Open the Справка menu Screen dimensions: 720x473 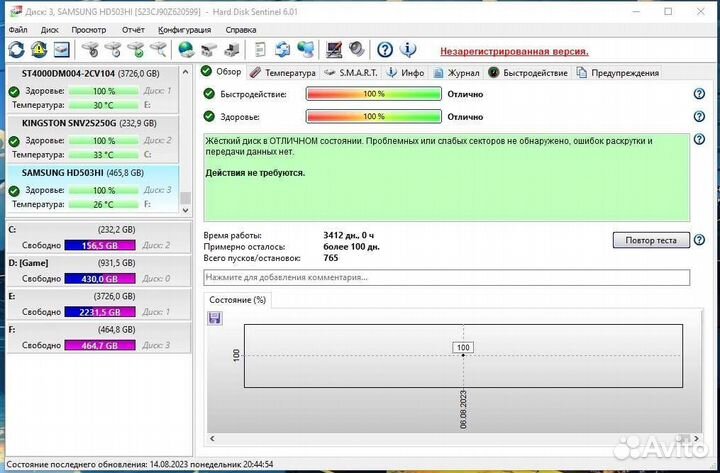click(x=241, y=30)
